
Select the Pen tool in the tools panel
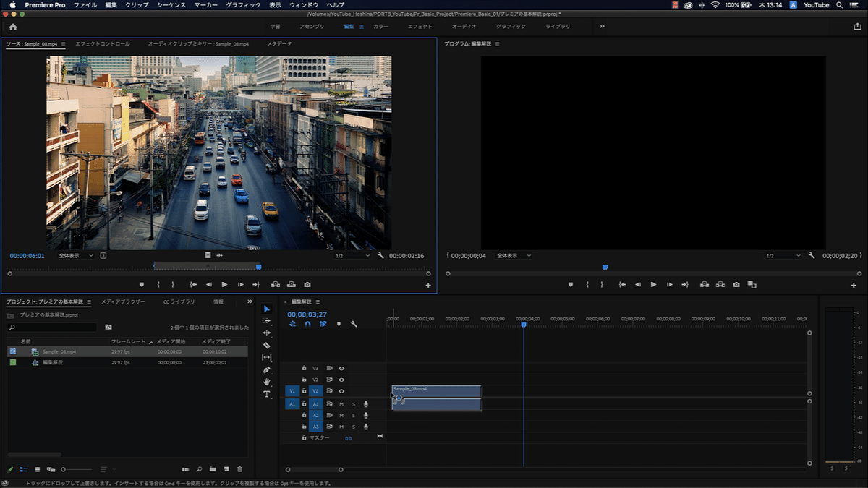click(x=266, y=369)
